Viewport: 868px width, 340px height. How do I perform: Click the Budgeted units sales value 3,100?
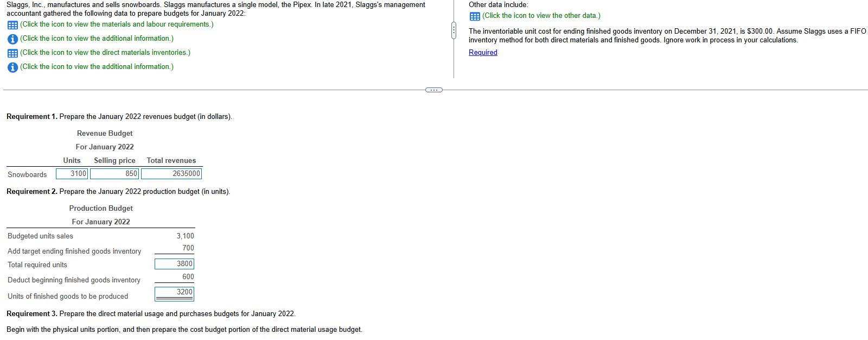(185, 236)
